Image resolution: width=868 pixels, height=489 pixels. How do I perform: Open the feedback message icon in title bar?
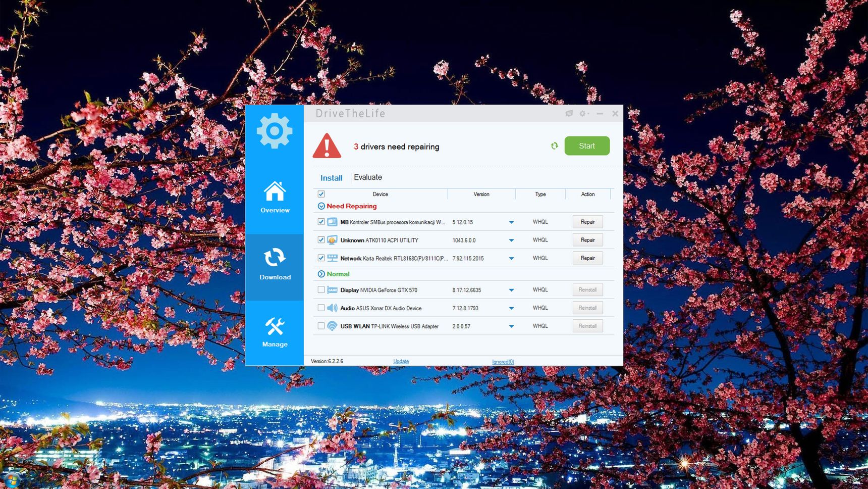[569, 114]
